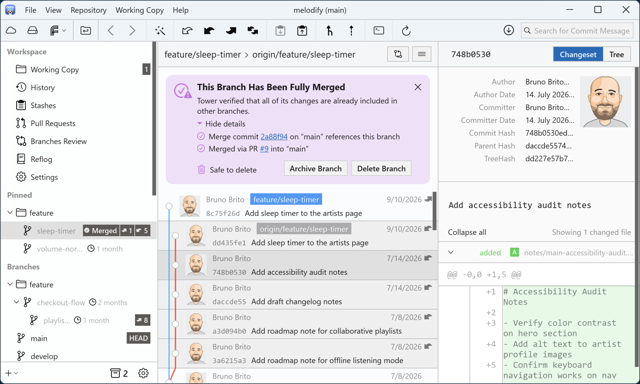Click the Save Stash clipboard-down icon
Image resolution: width=640 pixels, height=384 pixels.
[x=280, y=31]
